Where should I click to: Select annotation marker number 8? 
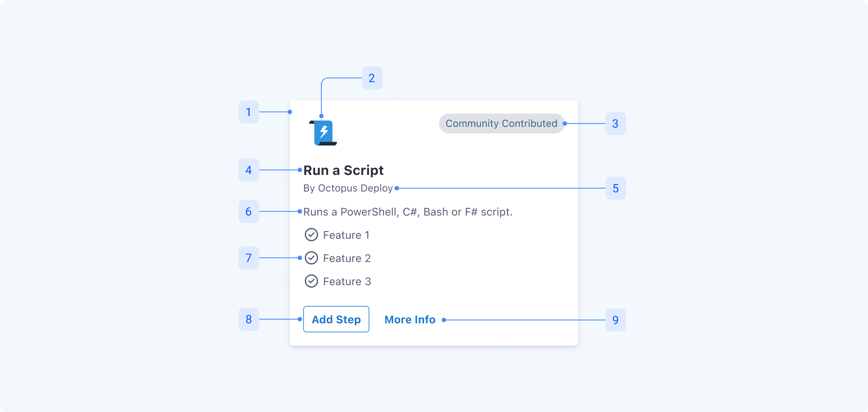[248, 319]
